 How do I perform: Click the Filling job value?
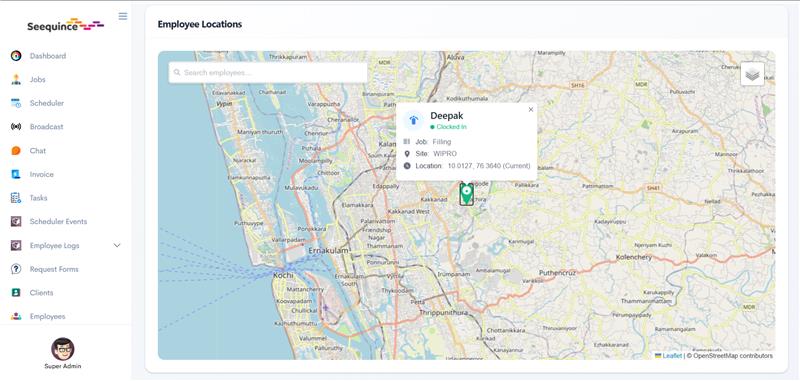tap(442, 142)
